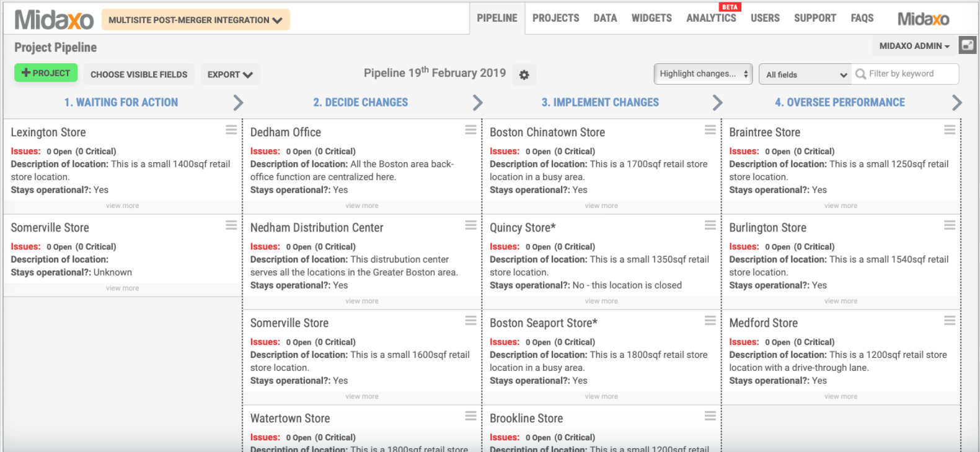The width and height of the screenshot is (980, 452).
Task: Open Medford Store card menu icon
Action: [x=950, y=321]
